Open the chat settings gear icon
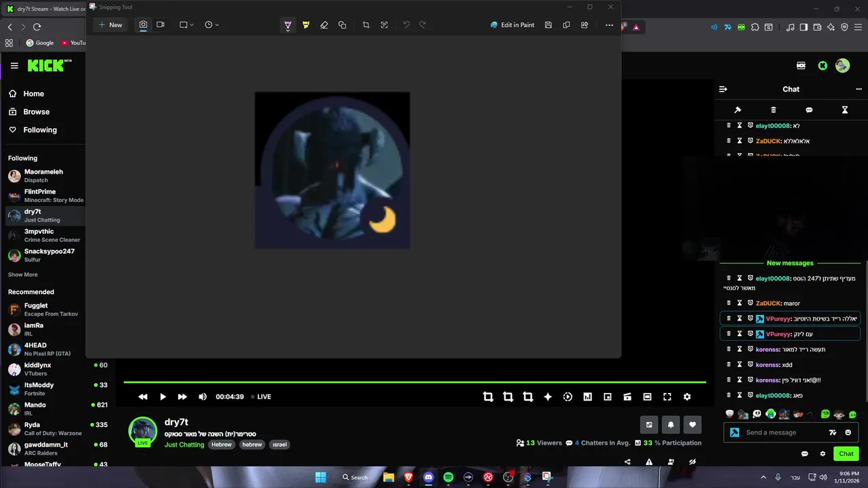This screenshot has width=868, height=488. pyautogui.click(x=823, y=453)
